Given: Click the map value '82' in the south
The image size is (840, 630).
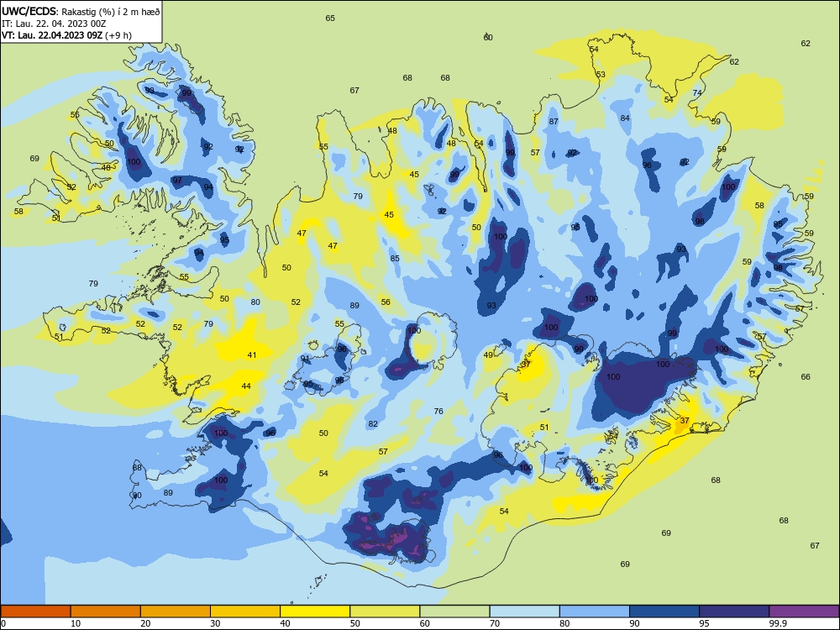Looking at the screenshot, I should 373,423.
